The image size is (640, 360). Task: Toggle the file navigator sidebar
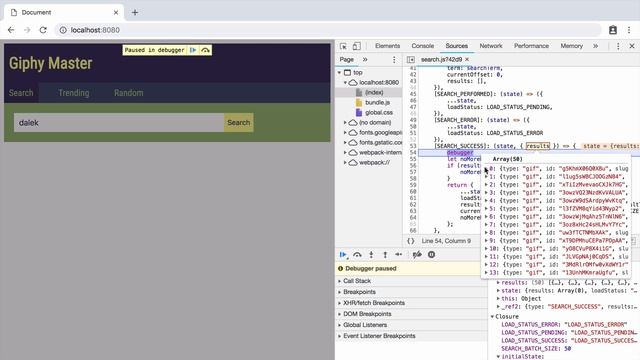pos(411,60)
